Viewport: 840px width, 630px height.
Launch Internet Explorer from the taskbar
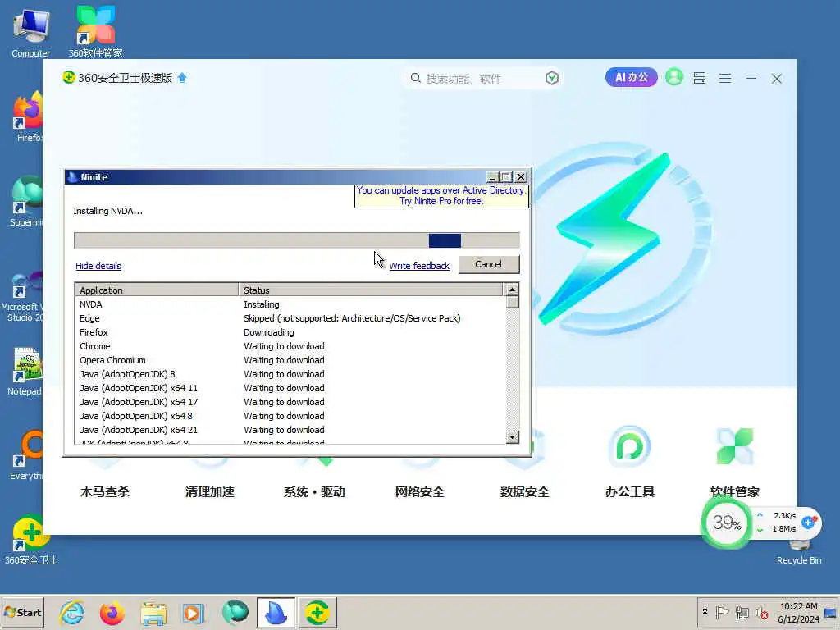(71, 613)
